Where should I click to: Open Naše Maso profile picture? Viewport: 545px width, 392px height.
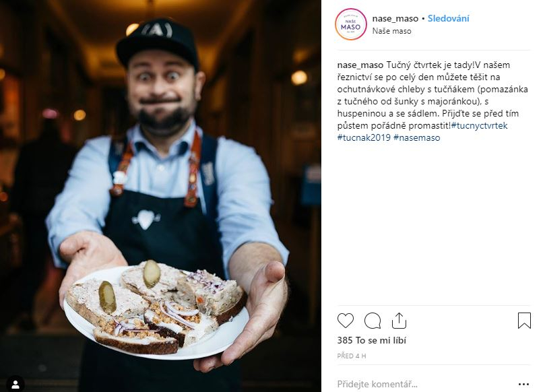tap(351, 24)
